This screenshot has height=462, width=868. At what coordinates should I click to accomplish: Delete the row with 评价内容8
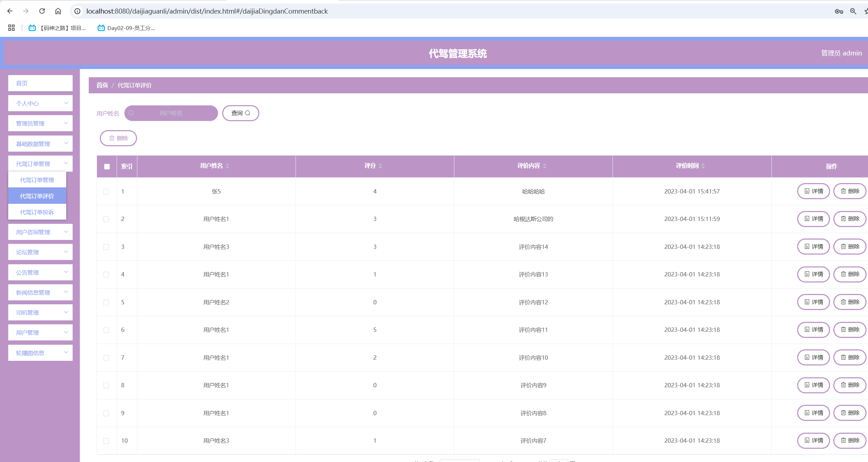click(x=850, y=413)
